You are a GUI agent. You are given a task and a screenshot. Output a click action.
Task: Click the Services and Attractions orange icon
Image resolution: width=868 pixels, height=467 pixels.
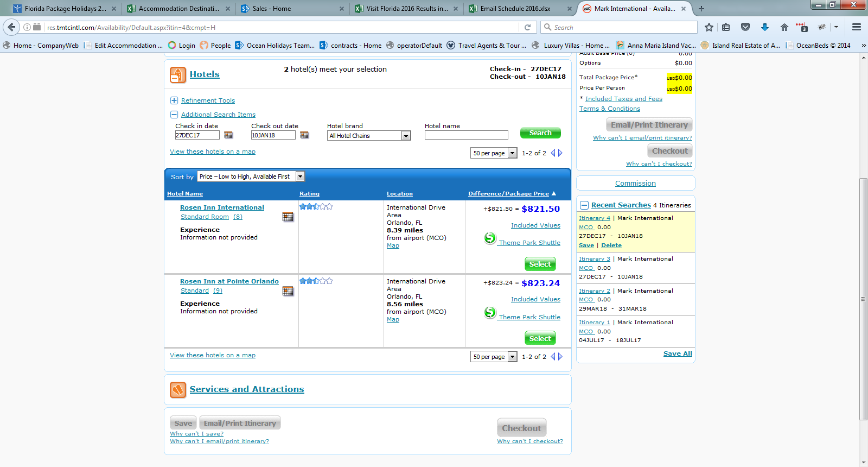point(178,390)
